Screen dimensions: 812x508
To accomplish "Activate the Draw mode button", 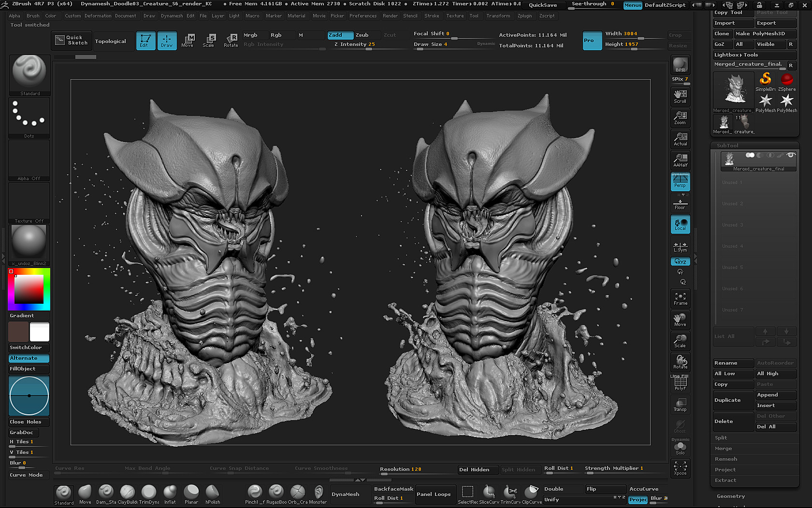I will click(167, 41).
